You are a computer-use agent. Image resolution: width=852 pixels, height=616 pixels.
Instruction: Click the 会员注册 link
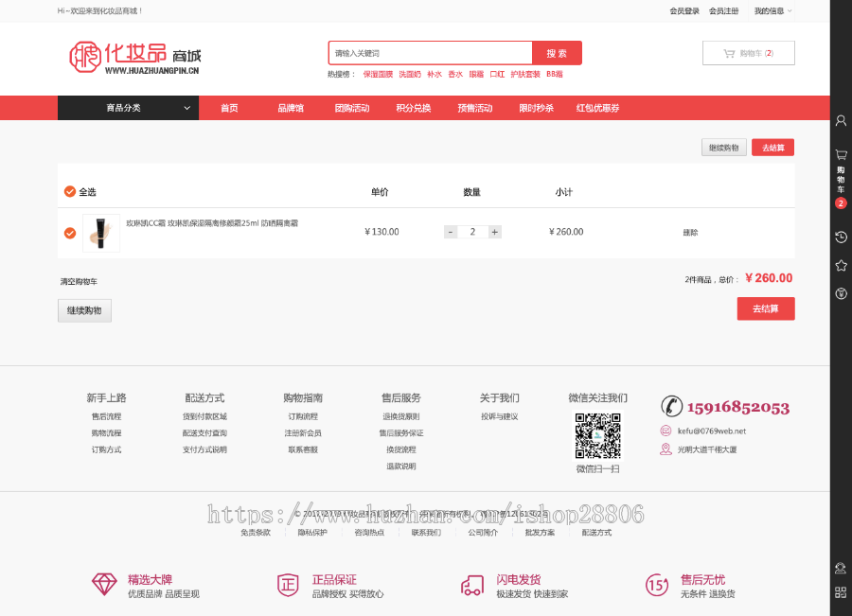724,10
